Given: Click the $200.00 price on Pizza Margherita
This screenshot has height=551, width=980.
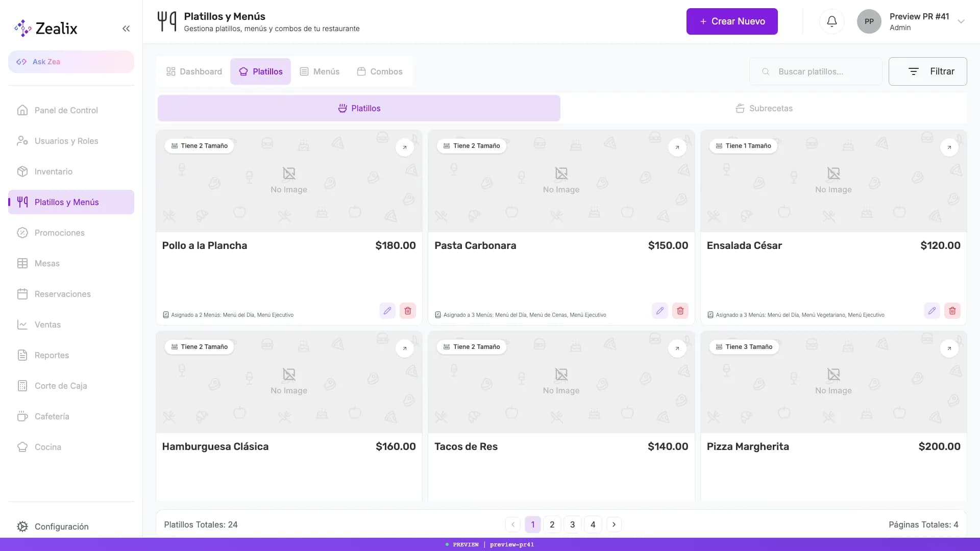Looking at the screenshot, I should point(939,446).
